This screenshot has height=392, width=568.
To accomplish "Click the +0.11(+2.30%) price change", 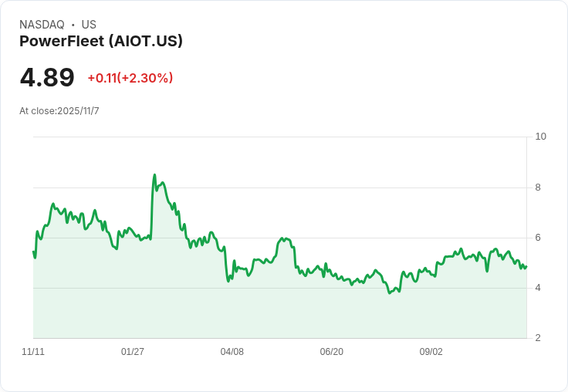I will tap(130, 78).
